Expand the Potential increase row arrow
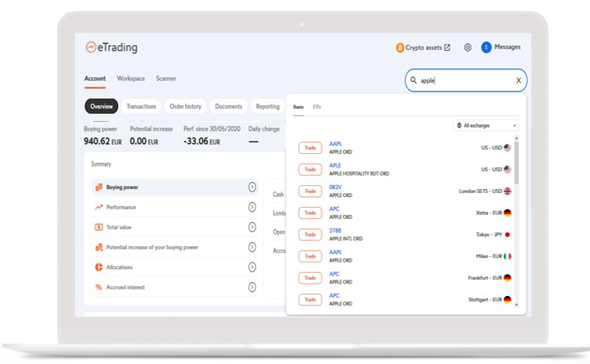 pos(252,247)
